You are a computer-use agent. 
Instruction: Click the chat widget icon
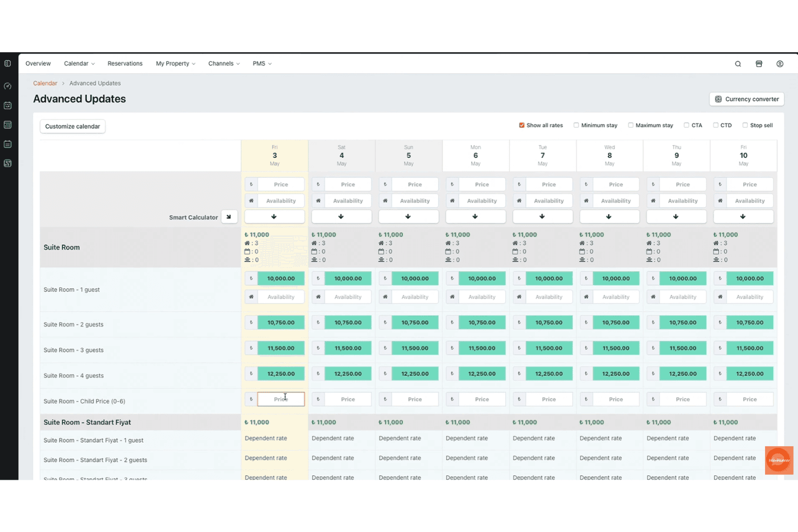pyautogui.click(x=779, y=460)
